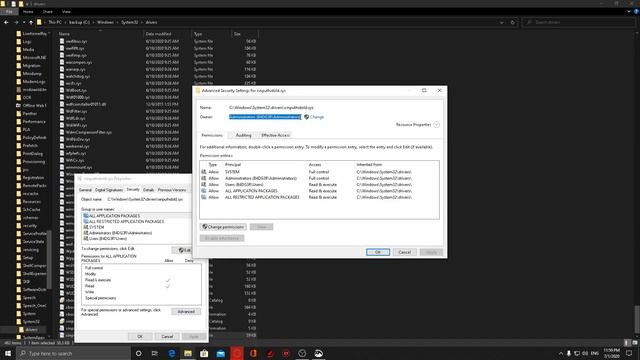This screenshot has height=360, width=640.
Task: Open Task View on taskbar
Action: 155,353
